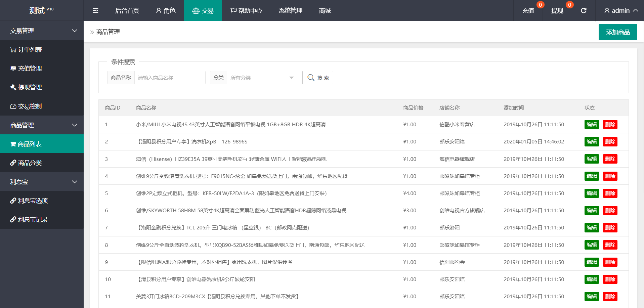Click the 测试 V10 logo
Screen dimensions: 644x308
coord(41,10)
